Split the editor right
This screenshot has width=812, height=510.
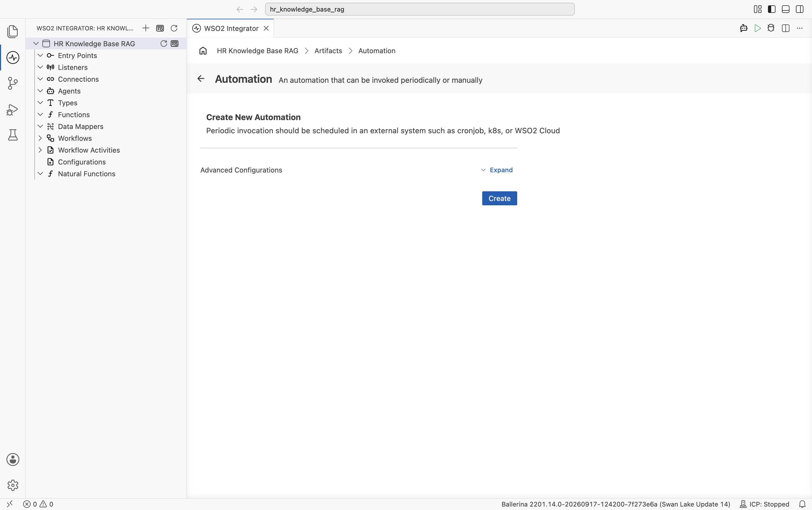(x=785, y=28)
